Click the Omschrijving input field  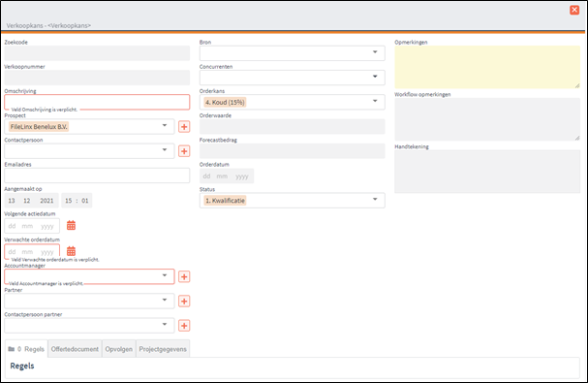pyautogui.click(x=97, y=102)
